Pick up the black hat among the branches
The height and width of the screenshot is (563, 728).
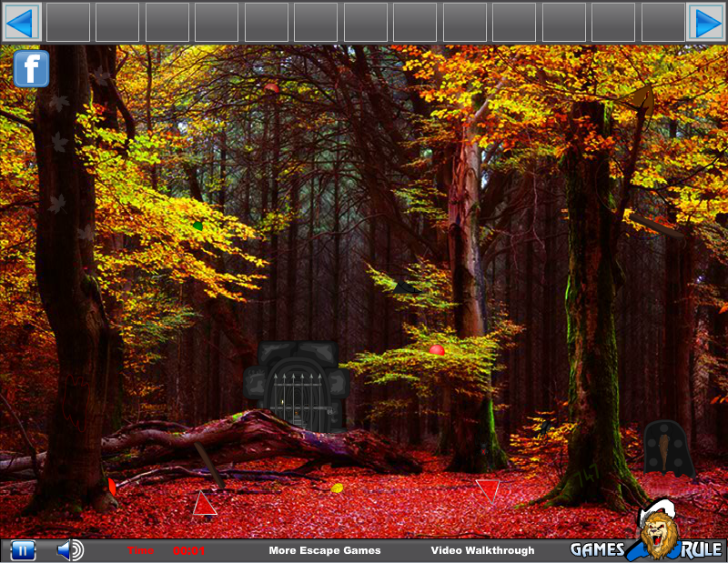[x=406, y=287]
